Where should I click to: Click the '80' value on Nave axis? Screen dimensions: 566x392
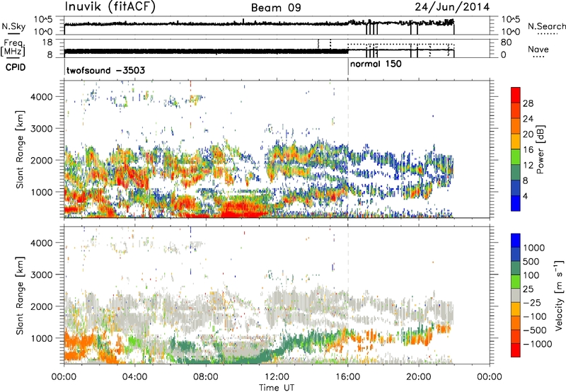pos(506,42)
